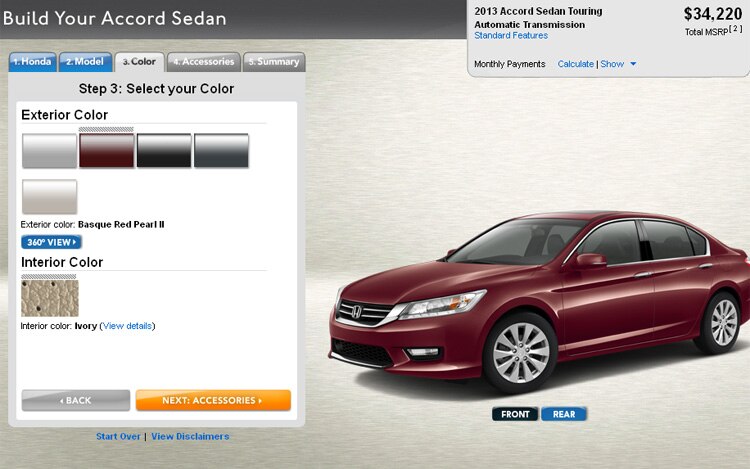
Task: Show the REAR view of car
Action: click(x=564, y=414)
